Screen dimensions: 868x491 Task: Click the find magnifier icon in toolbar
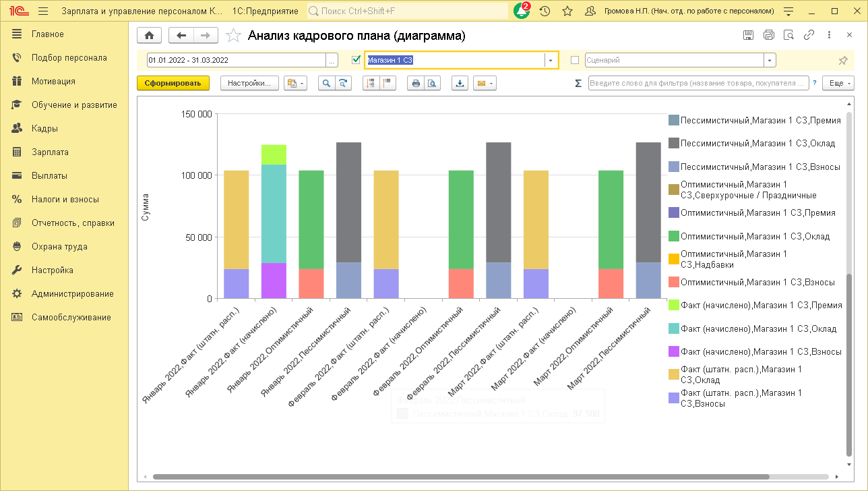point(326,84)
